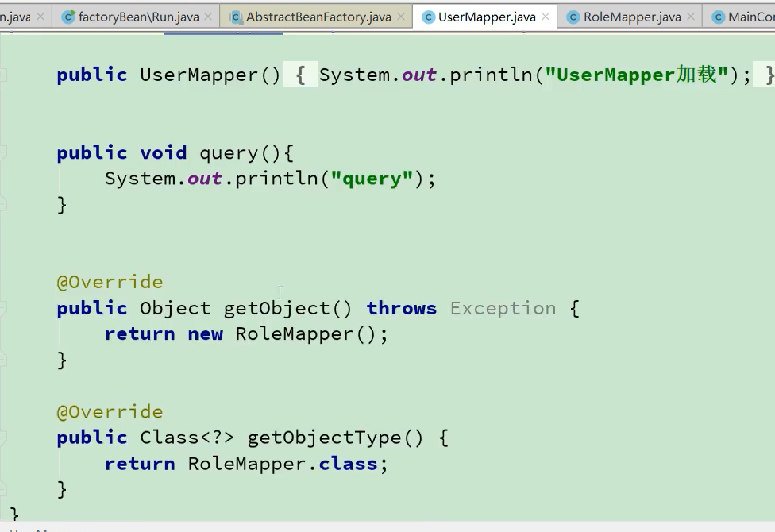Switch to the RoleMapper.java tab

point(631,17)
